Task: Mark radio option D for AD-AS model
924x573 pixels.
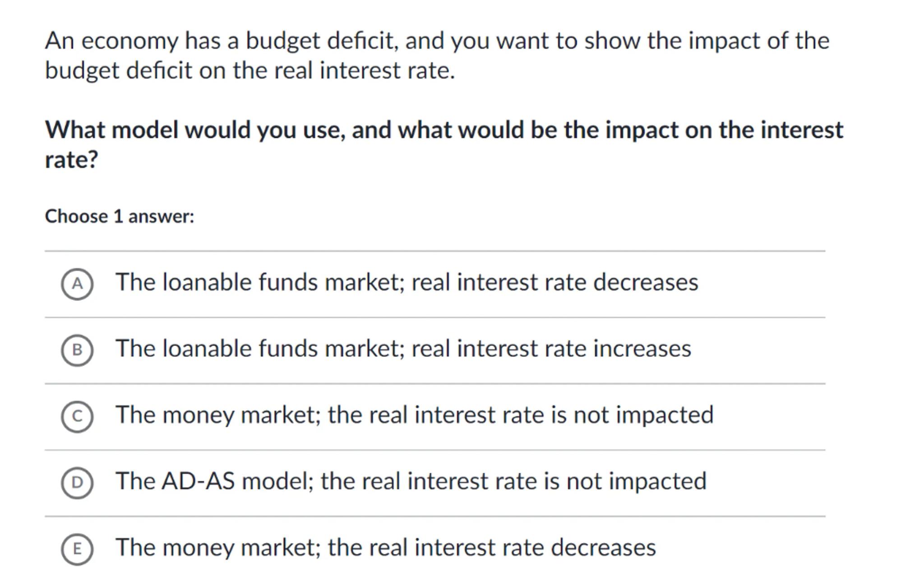Action: [x=77, y=483]
